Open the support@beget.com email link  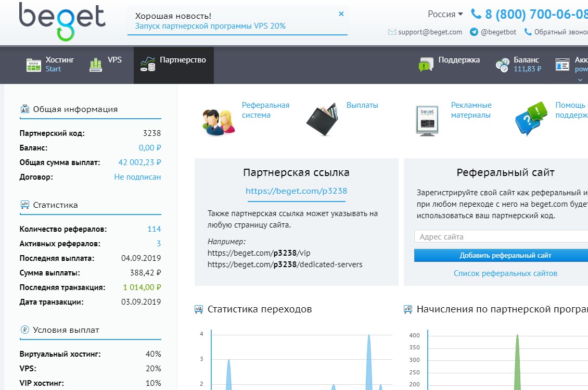click(430, 32)
